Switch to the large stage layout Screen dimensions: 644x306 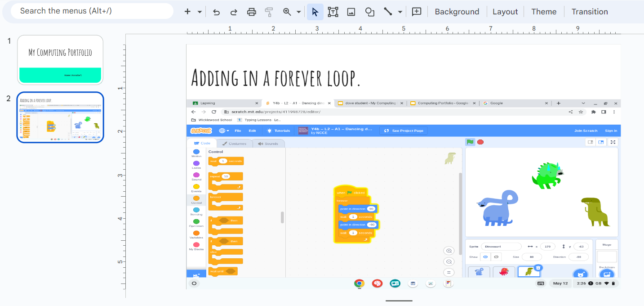pos(601,142)
